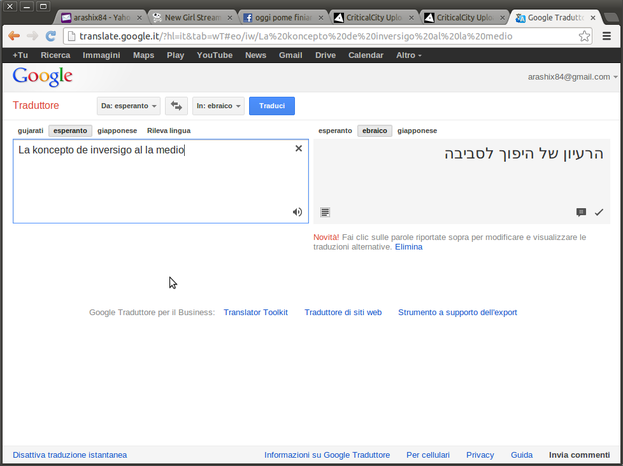This screenshot has height=466, width=623.
Task: Open the rate translation comment icon
Action: (581, 212)
